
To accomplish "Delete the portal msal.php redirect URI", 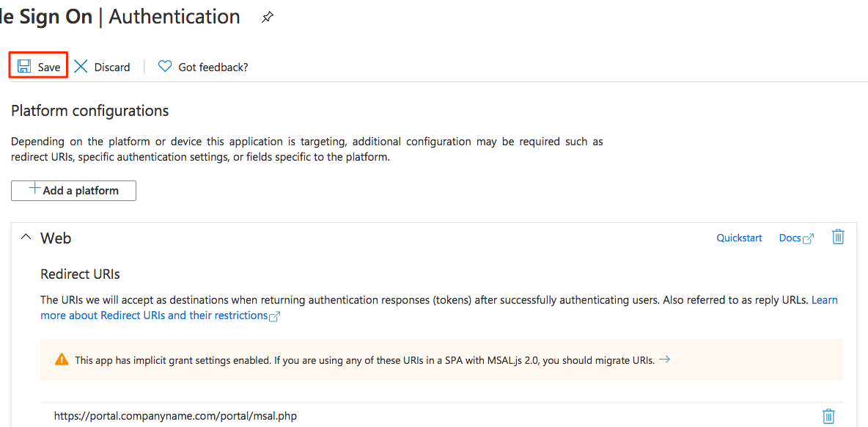I will [828, 416].
